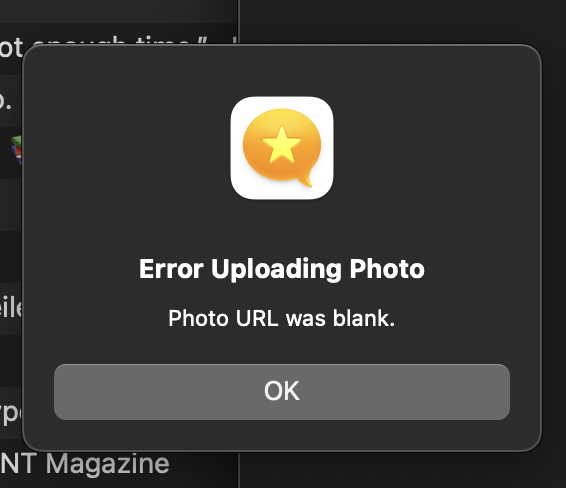The width and height of the screenshot is (566, 488).
Task: Select the sidebar row showing "eile"
Action: pos(12,309)
